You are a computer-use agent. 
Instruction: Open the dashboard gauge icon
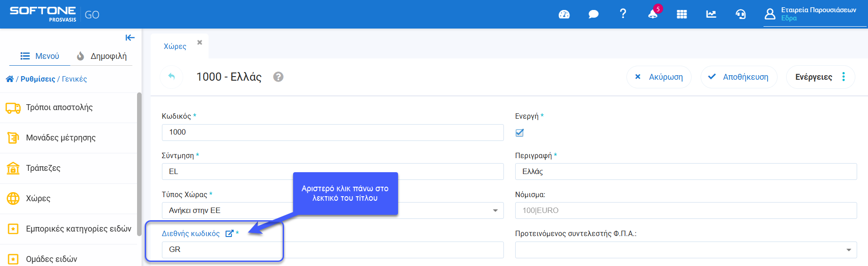[x=564, y=15]
